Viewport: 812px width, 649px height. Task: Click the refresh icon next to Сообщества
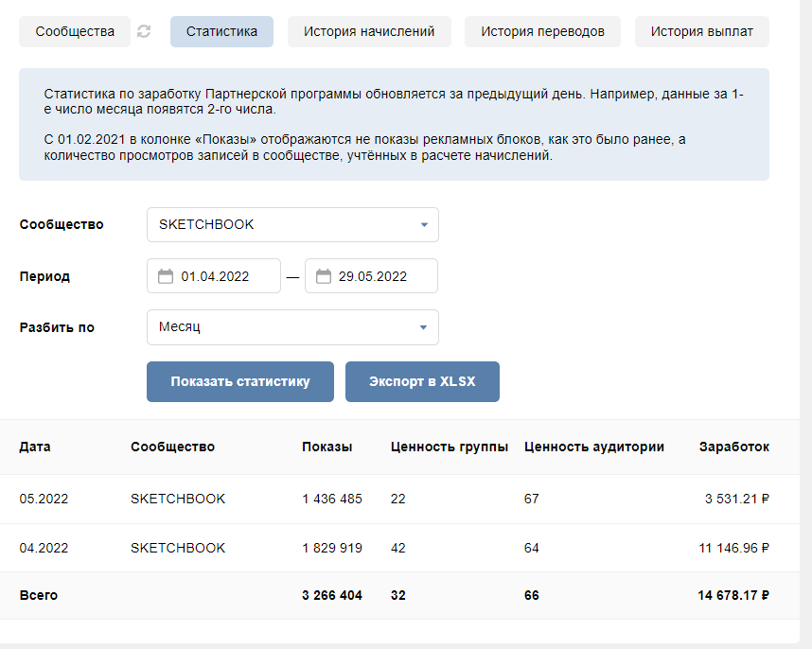point(144,31)
